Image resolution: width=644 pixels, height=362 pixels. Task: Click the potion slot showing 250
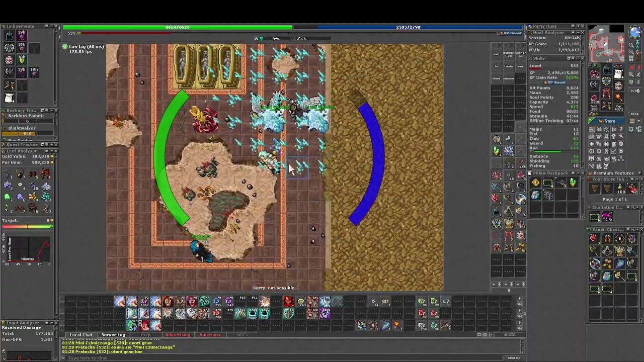tap(422, 326)
